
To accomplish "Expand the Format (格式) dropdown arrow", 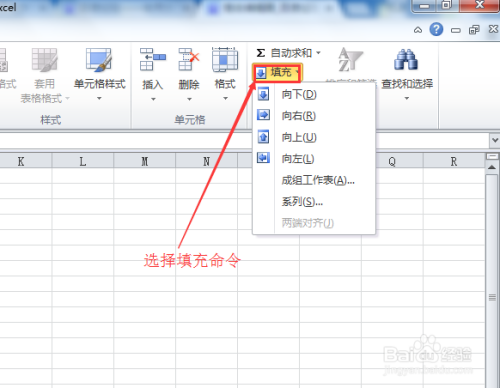I will click(225, 98).
